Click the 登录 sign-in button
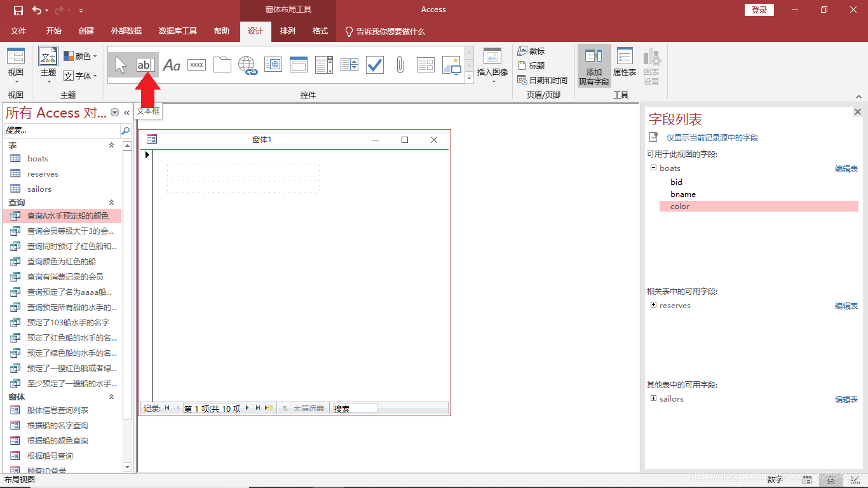868x488 pixels. tap(759, 10)
